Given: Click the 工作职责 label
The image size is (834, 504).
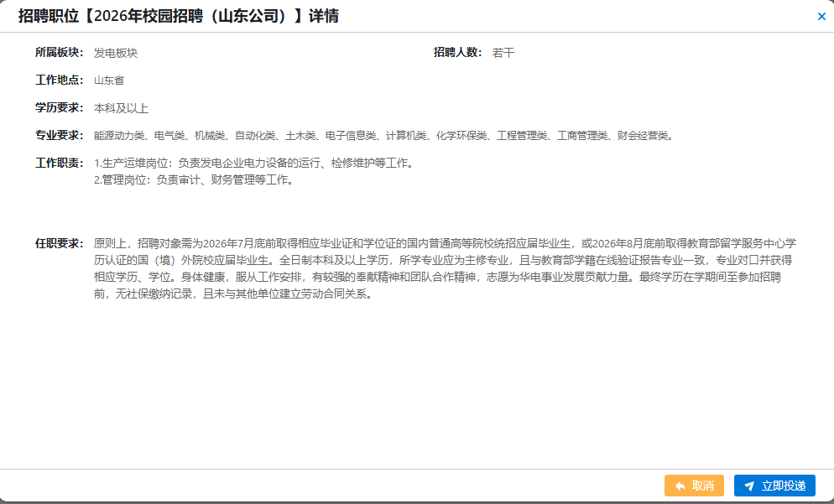Looking at the screenshot, I should point(59,163).
